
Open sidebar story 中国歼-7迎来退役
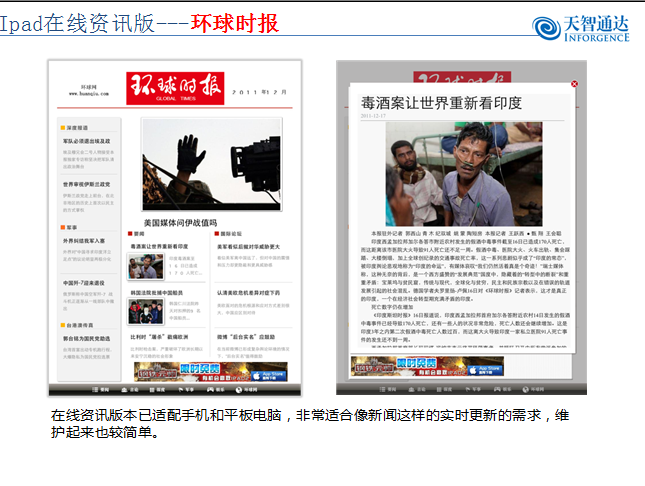(84, 283)
